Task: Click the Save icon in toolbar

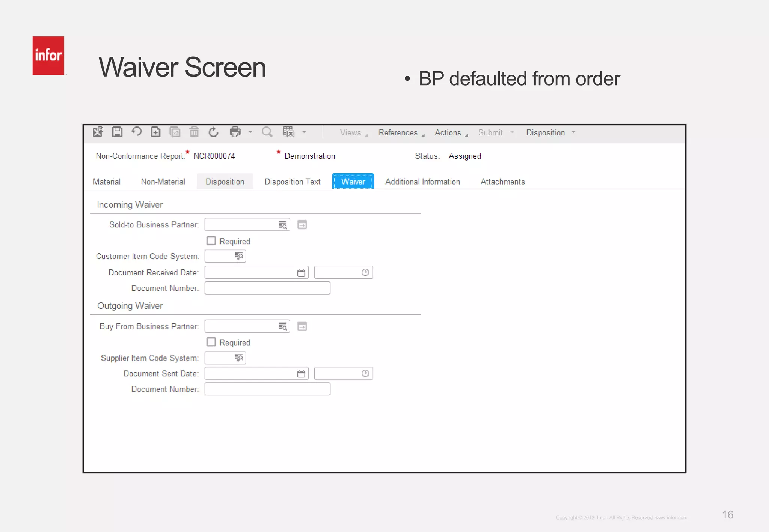Action: click(117, 132)
